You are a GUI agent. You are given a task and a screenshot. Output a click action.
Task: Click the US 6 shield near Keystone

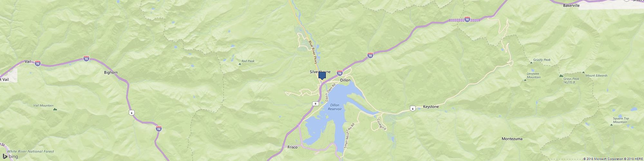coord(413,109)
